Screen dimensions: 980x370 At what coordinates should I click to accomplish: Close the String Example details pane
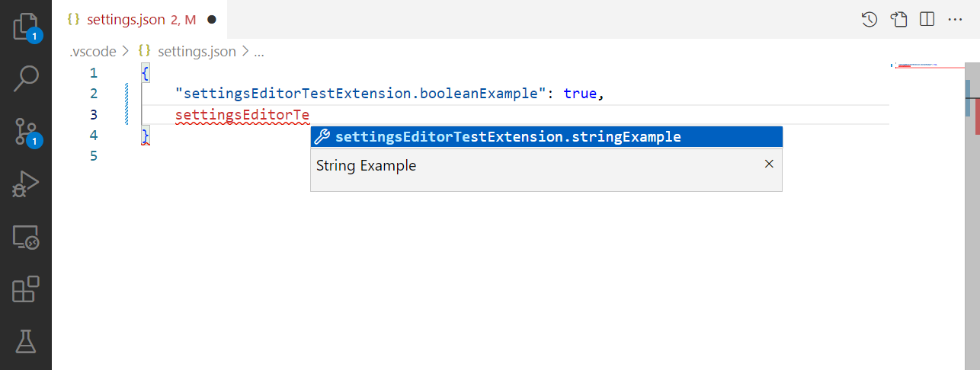[x=769, y=164]
